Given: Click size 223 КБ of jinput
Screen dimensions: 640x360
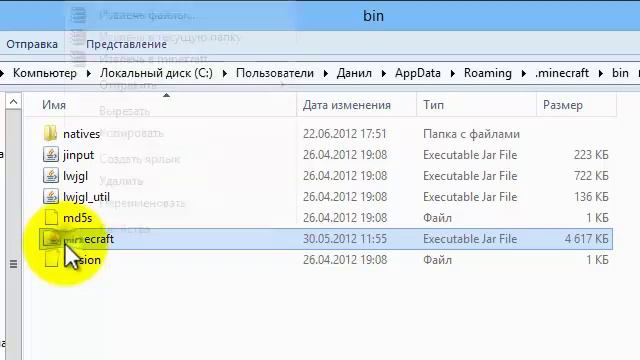Looking at the screenshot, I should point(591,155).
